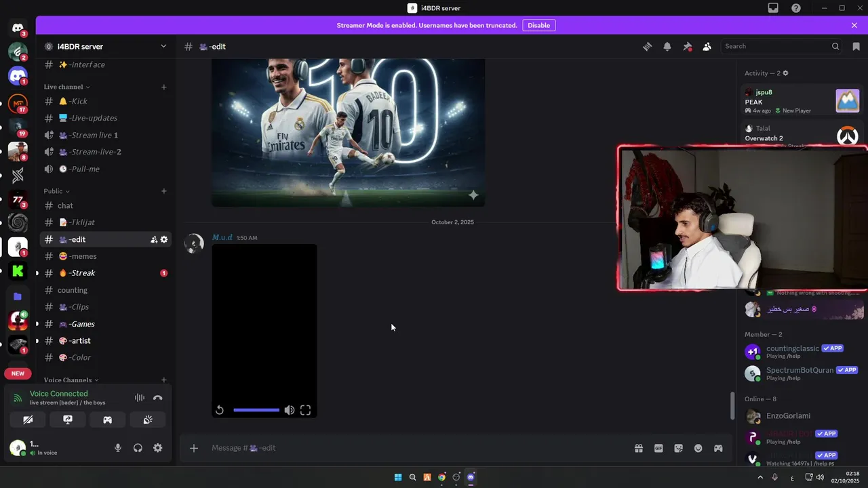Open the Live-updates channel
This screenshot has width=868, height=488.
[x=105, y=118]
